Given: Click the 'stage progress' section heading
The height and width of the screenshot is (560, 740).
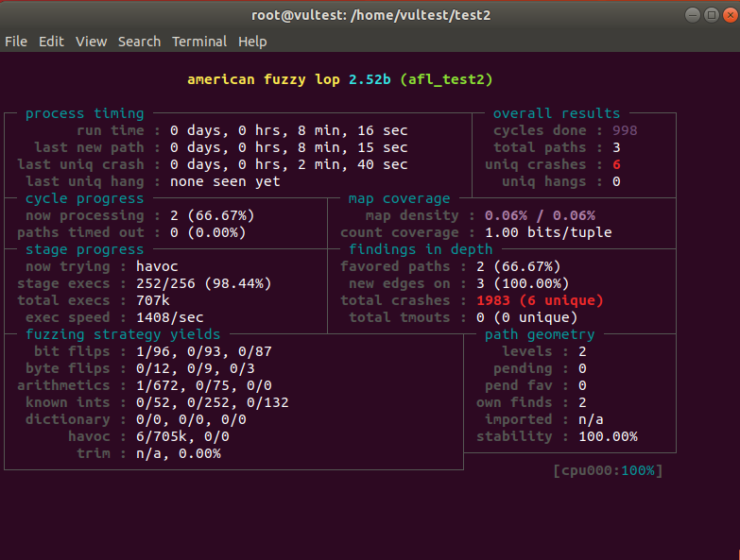Looking at the screenshot, I should pyautogui.click(x=84, y=249).
